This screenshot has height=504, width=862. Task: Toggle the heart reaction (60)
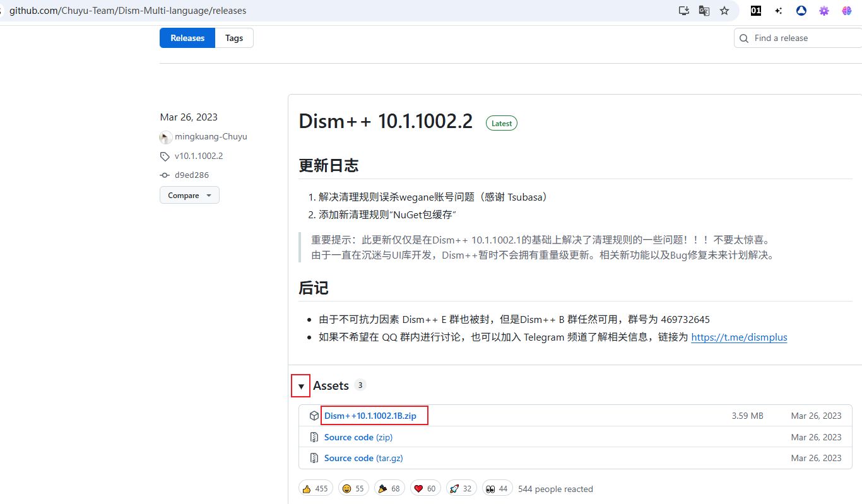tap(425, 488)
